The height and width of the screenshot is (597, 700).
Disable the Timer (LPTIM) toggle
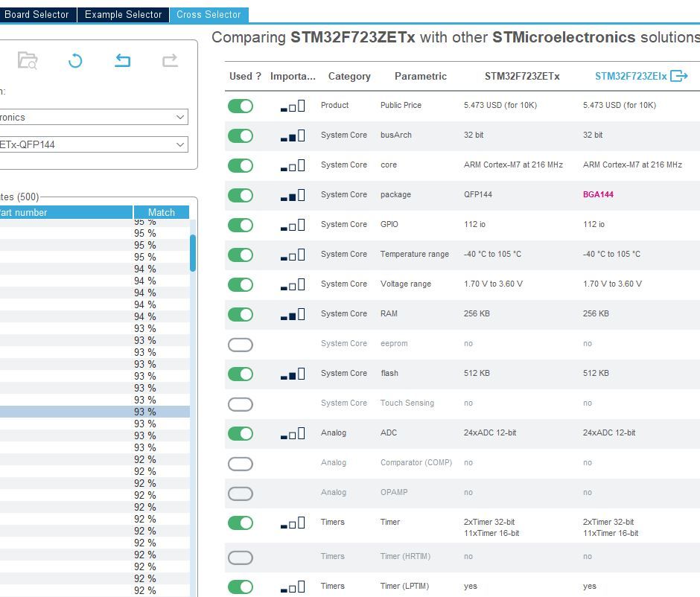(x=241, y=587)
